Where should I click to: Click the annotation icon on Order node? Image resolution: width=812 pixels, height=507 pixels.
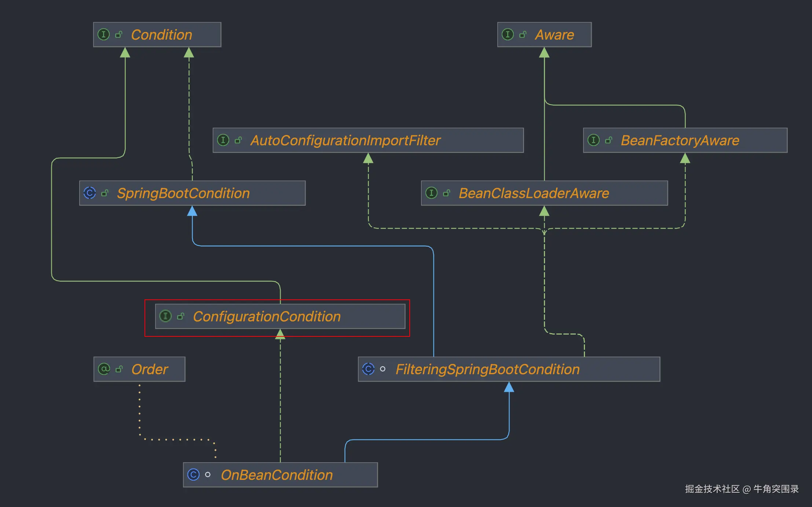tap(104, 369)
